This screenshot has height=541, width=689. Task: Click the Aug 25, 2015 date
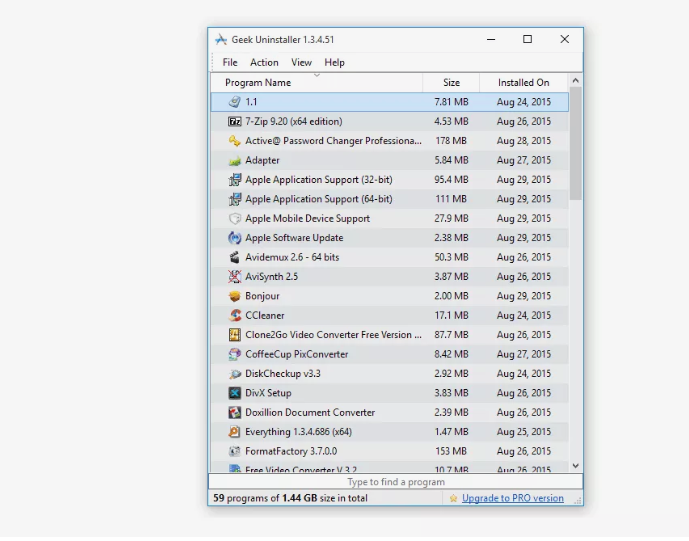pos(524,432)
